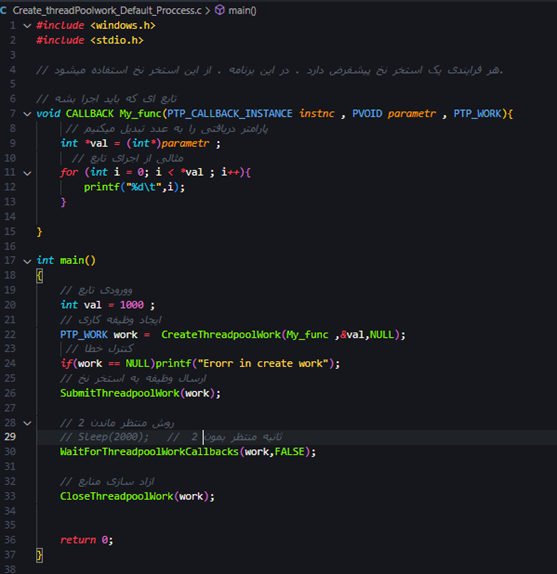Click on My_func in function definition
The height and width of the screenshot is (574, 557).
click(x=141, y=113)
